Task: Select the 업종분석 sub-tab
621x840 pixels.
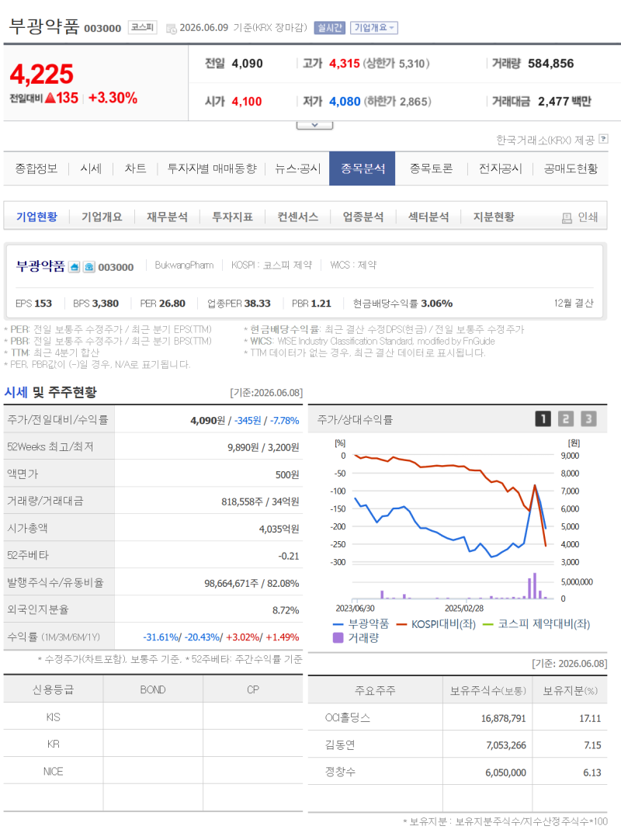Action: coord(363,217)
